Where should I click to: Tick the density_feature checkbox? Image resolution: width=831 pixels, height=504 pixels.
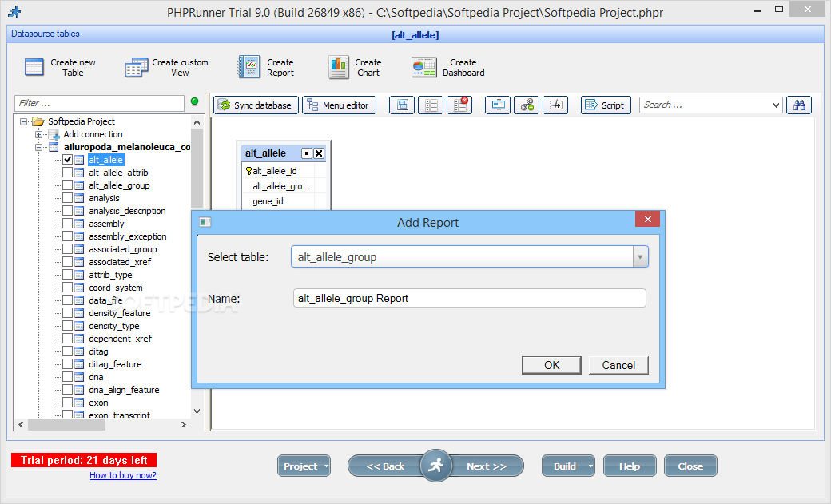(x=67, y=312)
